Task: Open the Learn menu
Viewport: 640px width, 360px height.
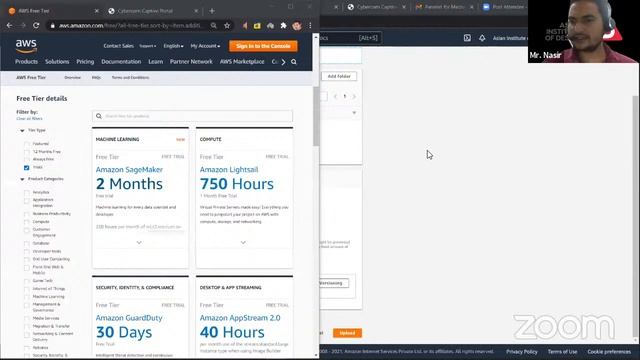Action: click(x=156, y=62)
